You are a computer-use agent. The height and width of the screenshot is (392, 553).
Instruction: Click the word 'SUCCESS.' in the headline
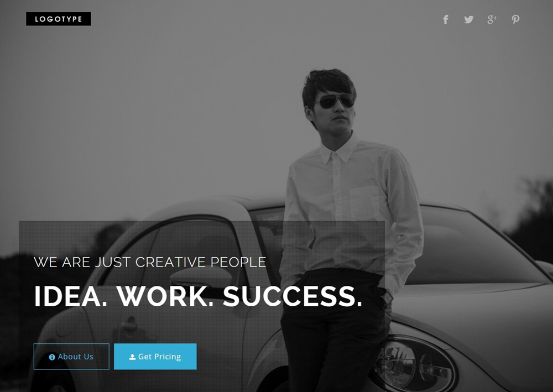click(x=293, y=296)
